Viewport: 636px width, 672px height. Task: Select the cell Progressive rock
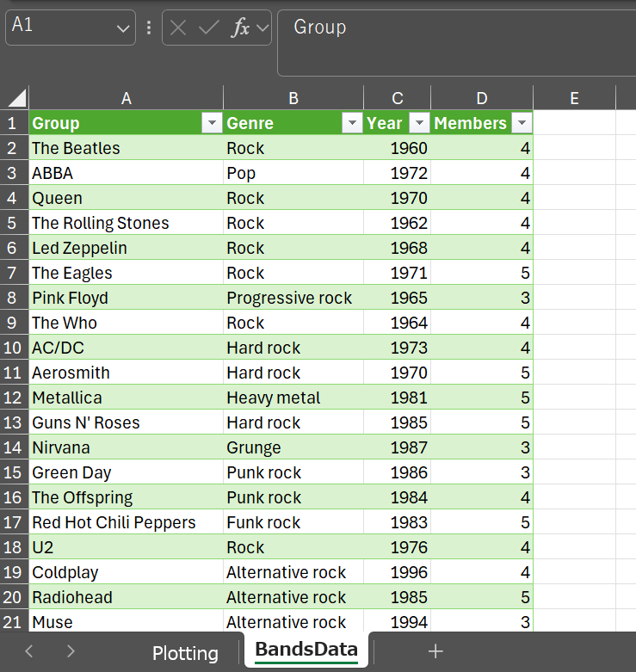(293, 298)
